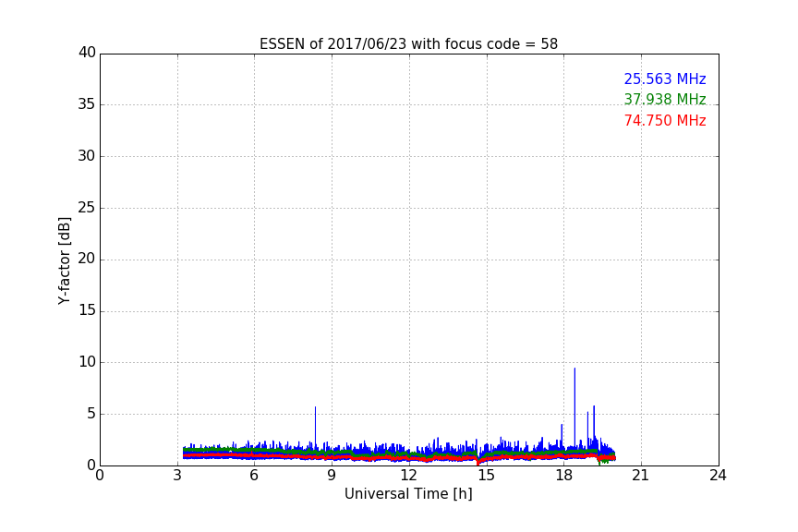
Task: Click the y-axis tick value 10
Action: (x=87, y=362)
